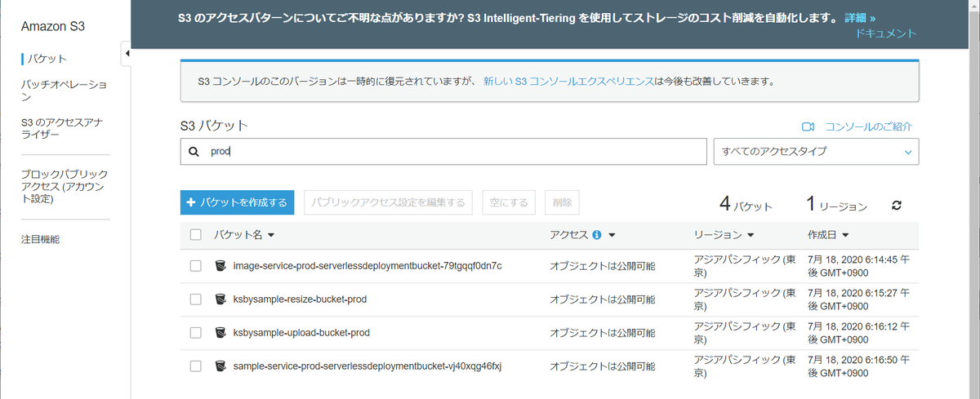This screenshot has height=399, width=980.
Task: Focus the bucket search field containing prod
Action: click(x=443, y=152)
